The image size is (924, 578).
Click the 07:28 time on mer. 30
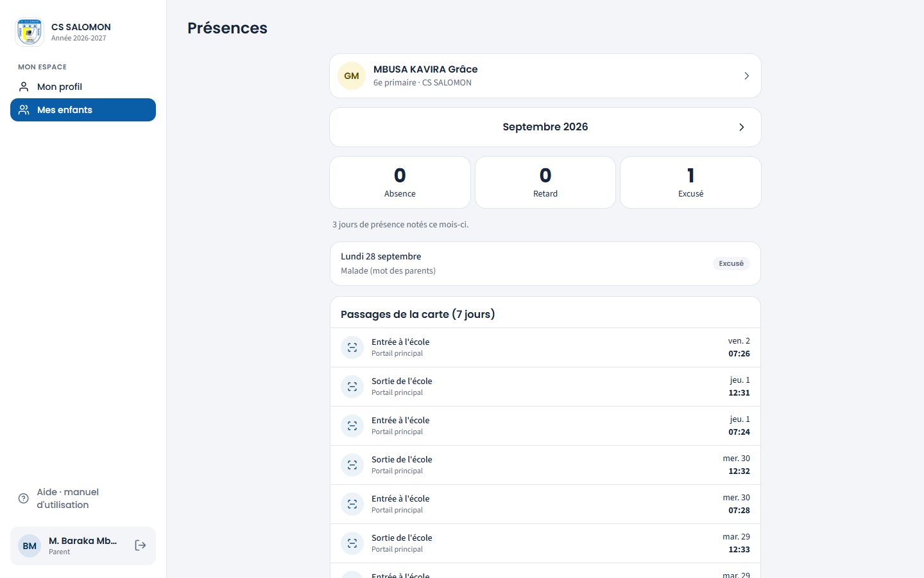pos(739,511)
